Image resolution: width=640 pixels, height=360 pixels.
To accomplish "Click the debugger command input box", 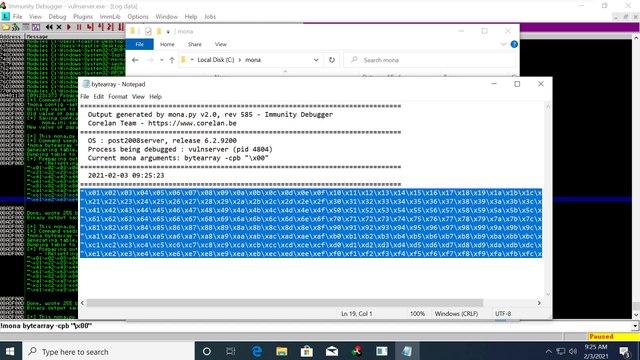I will point(316,326).
